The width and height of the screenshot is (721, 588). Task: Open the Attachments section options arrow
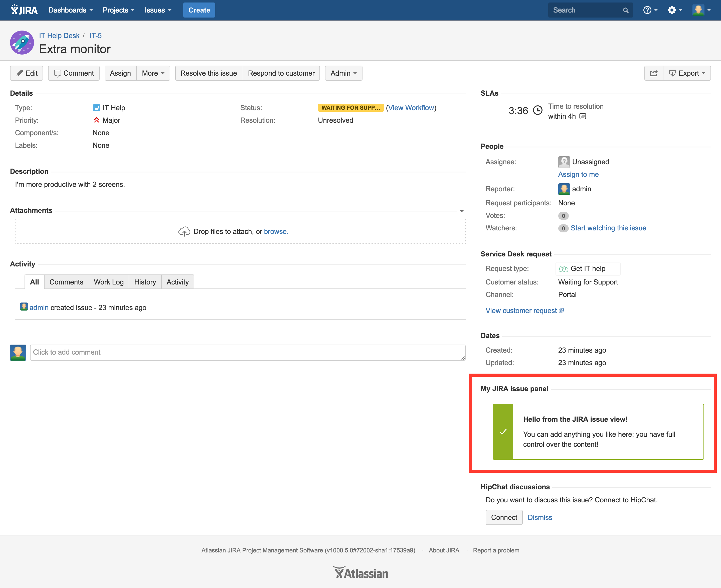coord(462,211)
